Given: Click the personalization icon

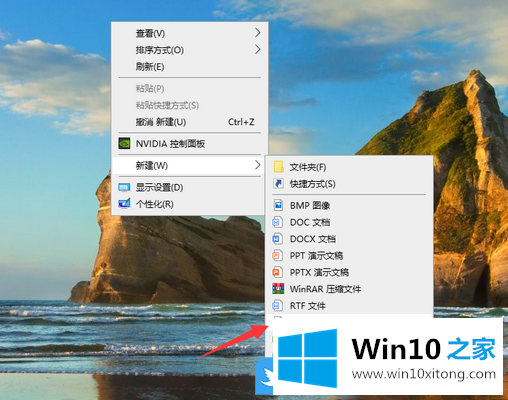Looking at the screenshot, I should point(124,203).
